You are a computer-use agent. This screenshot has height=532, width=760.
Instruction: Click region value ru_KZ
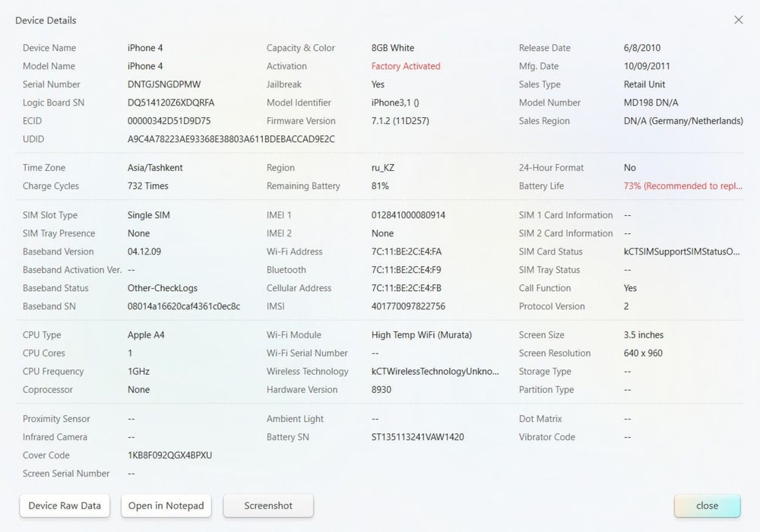(382, 168)
